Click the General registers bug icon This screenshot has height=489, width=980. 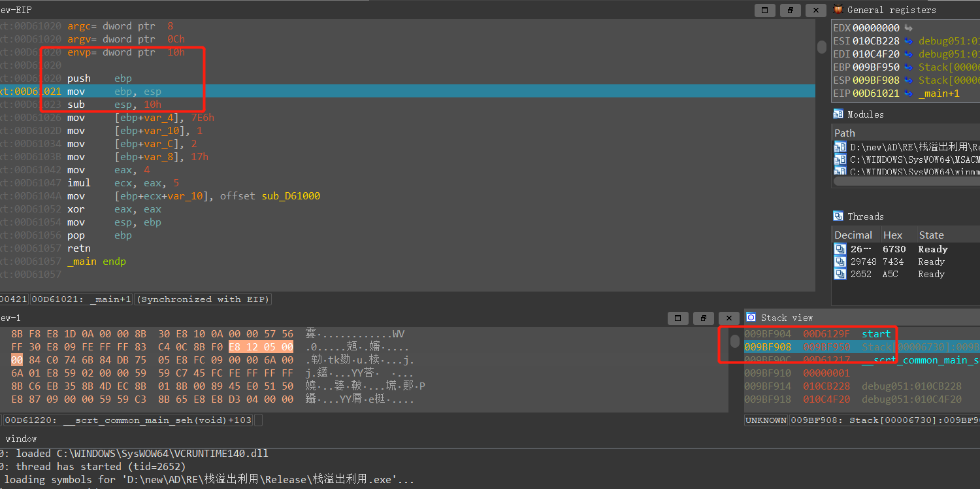[x=838, y=9]
